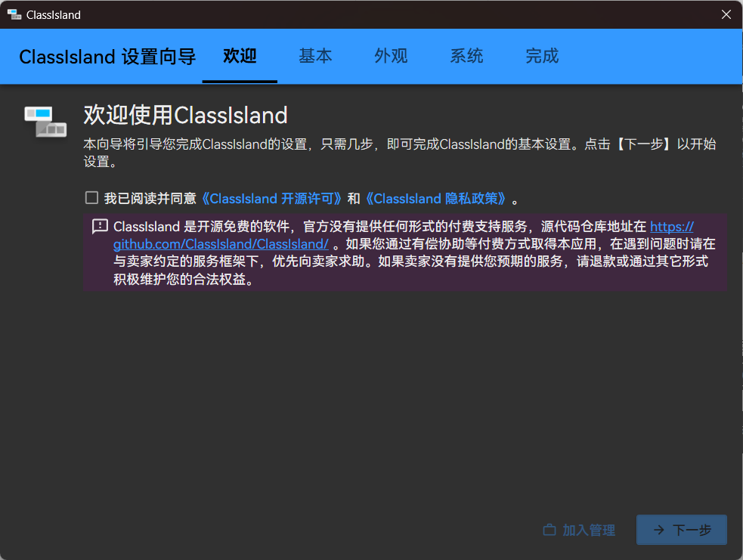Image resolution: width=743 pixels, height=560 pixels.
Task: Open the github.com/ClassIsland source repository link
Action: click(x=221, y=244)
